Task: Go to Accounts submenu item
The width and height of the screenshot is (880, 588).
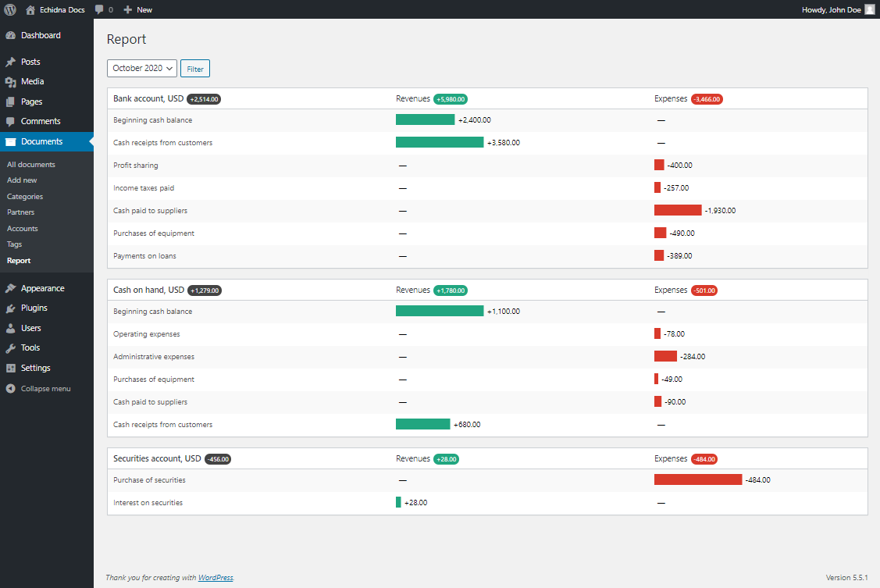Action: pyautogui.click(x=23, y=228)
